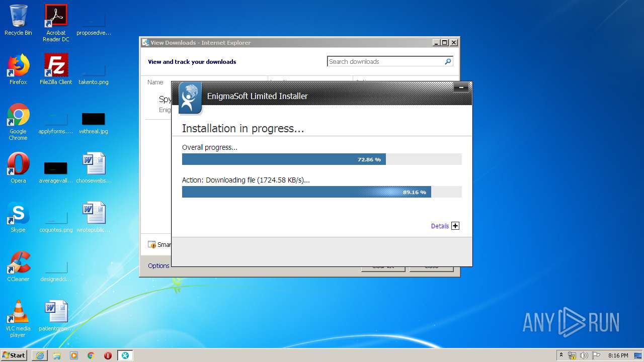
Task: Click the Downloading file progress bar
Action: 322,192
